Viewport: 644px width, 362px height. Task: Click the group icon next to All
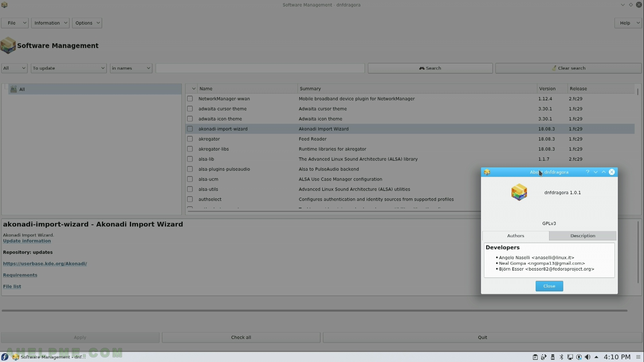(x=13, y=89)
